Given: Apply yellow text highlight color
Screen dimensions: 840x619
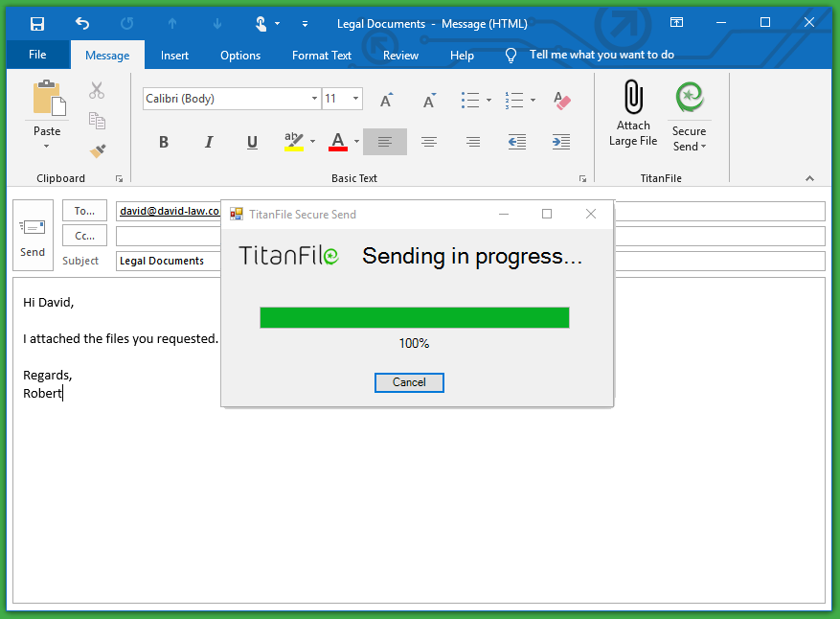Looking at the screenshot, I should (294, 142).
